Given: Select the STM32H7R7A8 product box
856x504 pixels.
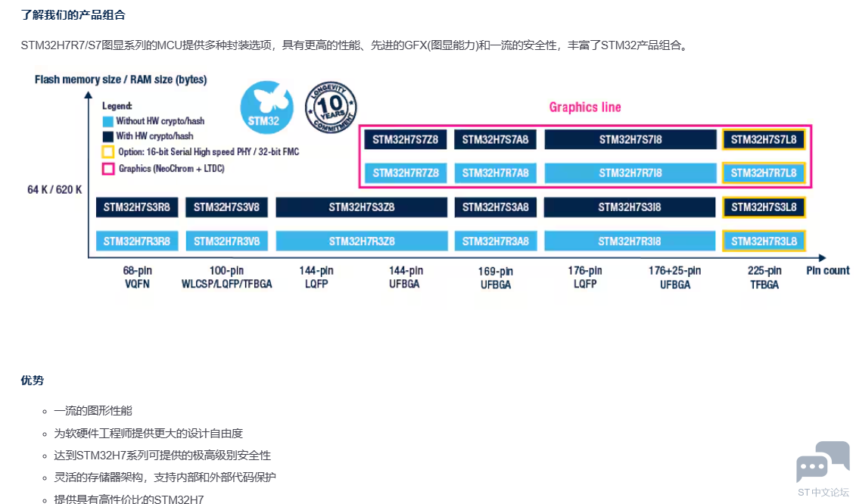Looking at the screenshot, I should point(495,173).
